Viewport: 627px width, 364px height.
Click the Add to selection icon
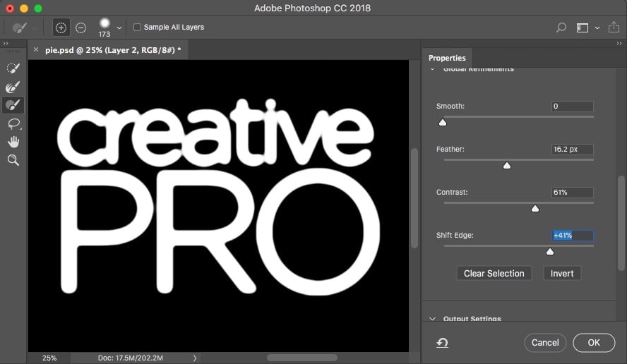(x=61, y=28)
